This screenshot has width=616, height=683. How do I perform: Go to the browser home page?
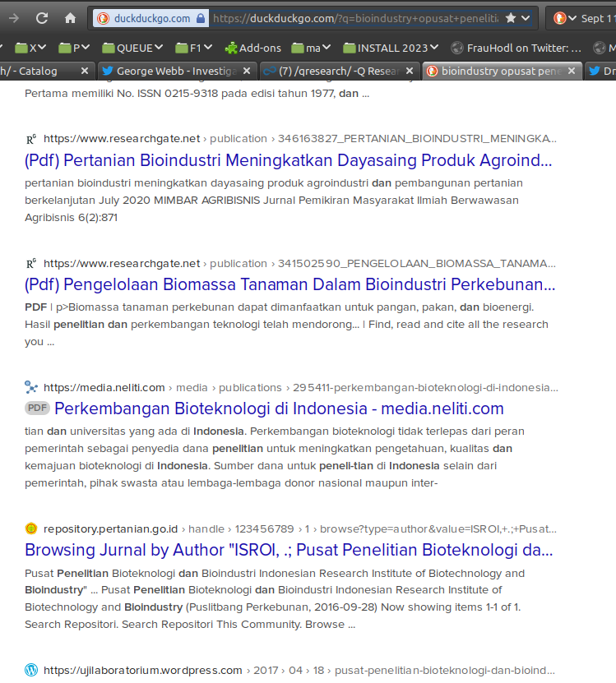click(70, 18)
